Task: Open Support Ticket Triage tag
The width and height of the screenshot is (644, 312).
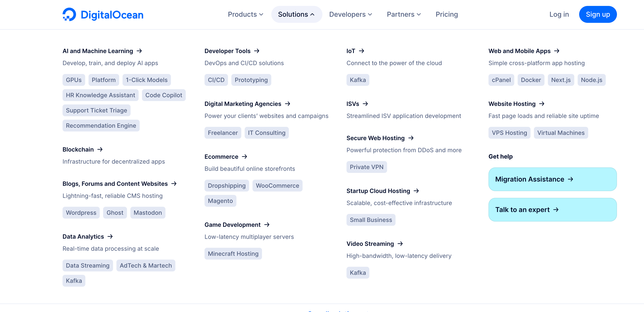Action: (x=97, y=110)
